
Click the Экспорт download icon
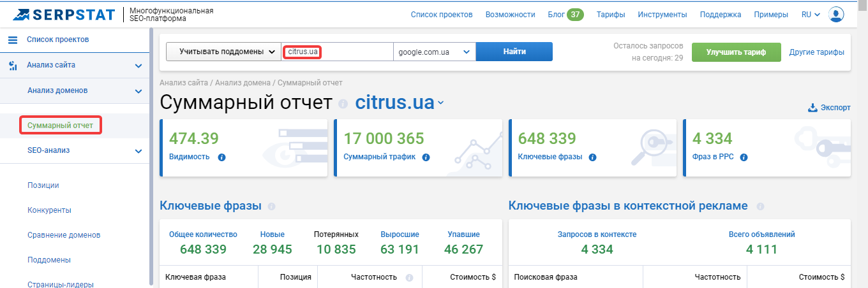pos(812,108)
